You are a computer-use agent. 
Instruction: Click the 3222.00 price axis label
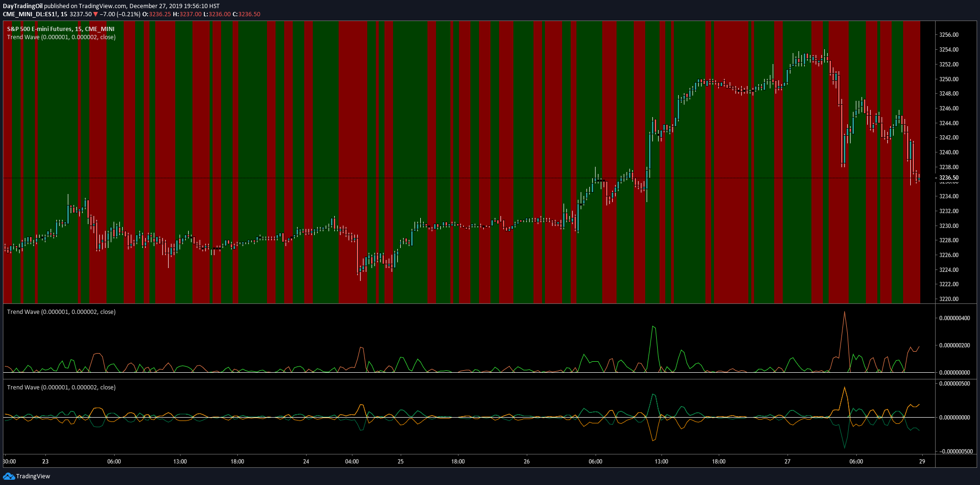948,284
